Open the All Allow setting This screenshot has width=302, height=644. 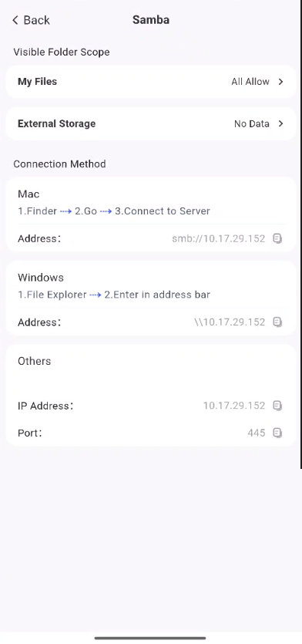coord(250,82)
